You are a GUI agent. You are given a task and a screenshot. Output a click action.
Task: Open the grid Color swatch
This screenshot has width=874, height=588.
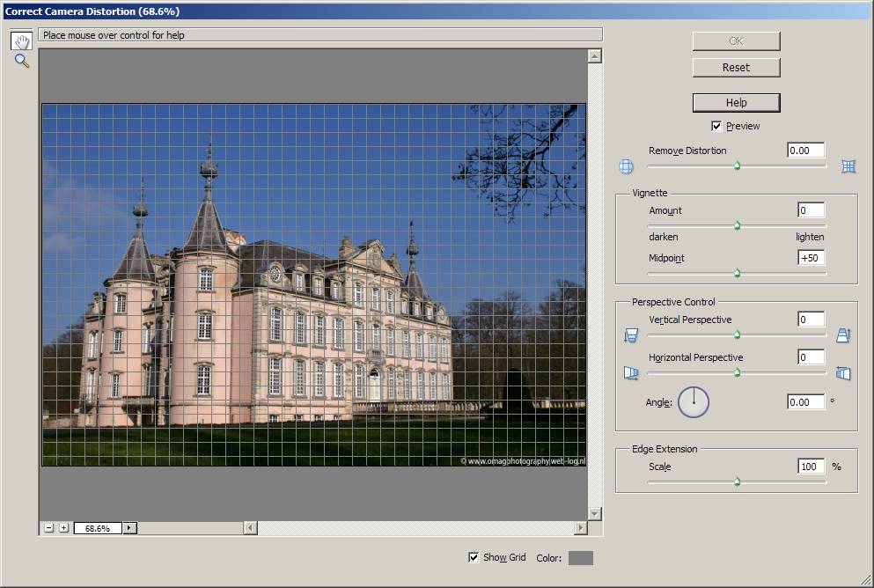[x=581, y=558]
